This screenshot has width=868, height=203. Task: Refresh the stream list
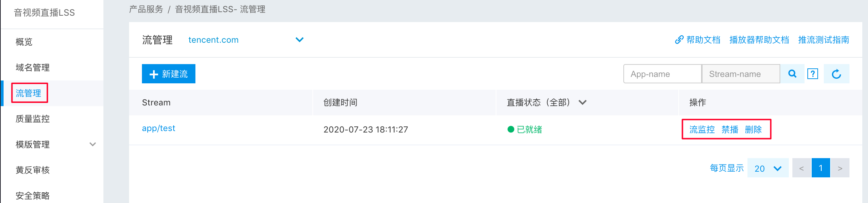click(836, 74)
